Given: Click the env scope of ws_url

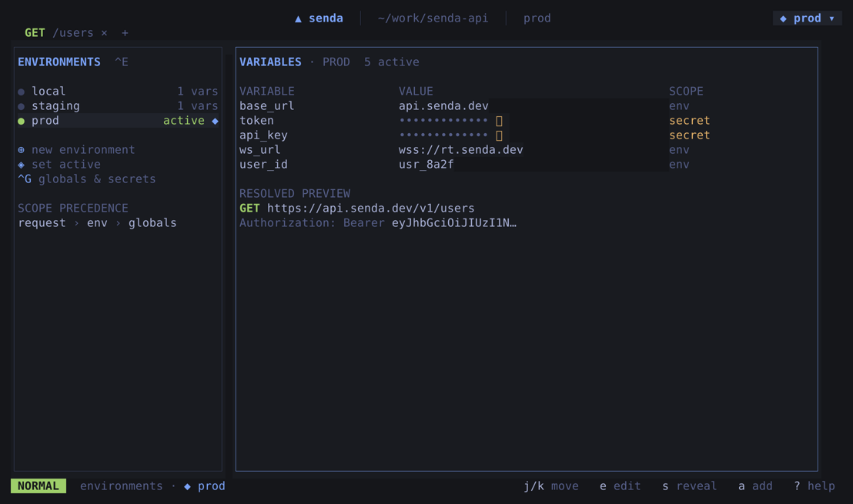Looking at the screenshot, I should (x=679, y=150).
